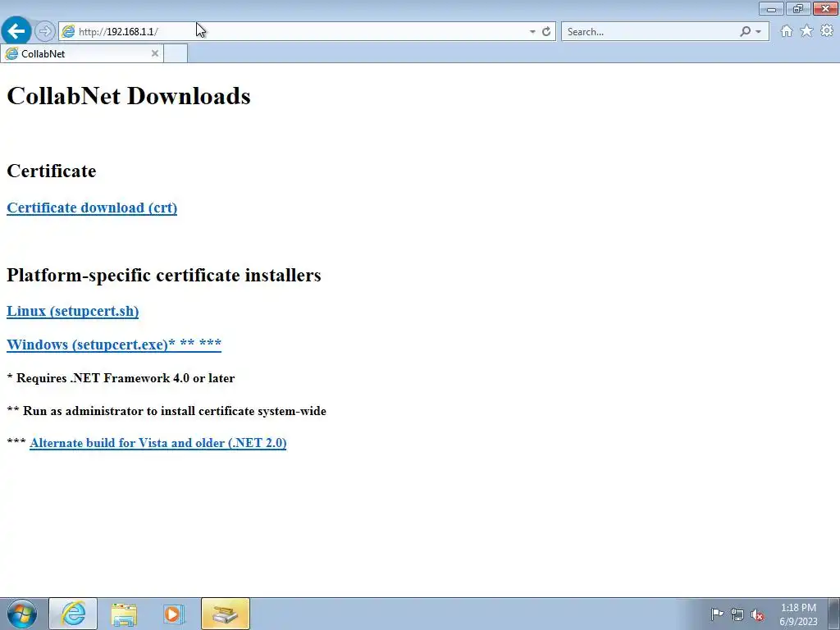Refresh the page with the reload icon
The image size is (840, 630).
pos(546,32)
